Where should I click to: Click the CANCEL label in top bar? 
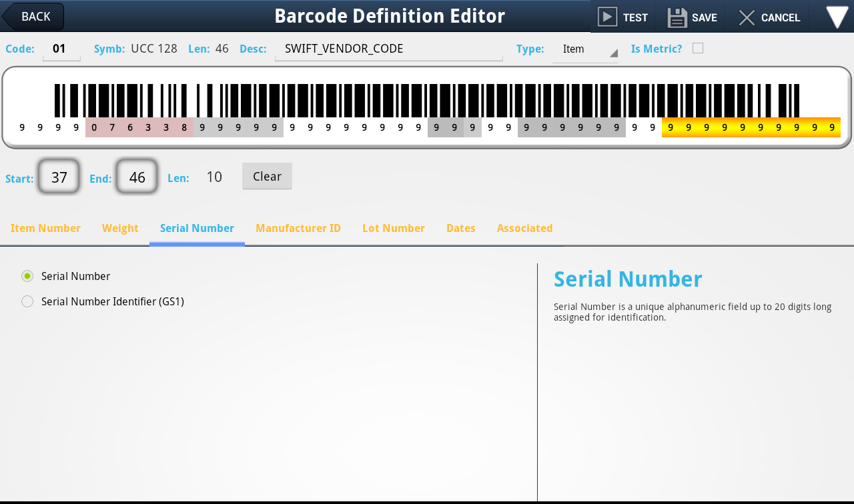click(781, 18)
